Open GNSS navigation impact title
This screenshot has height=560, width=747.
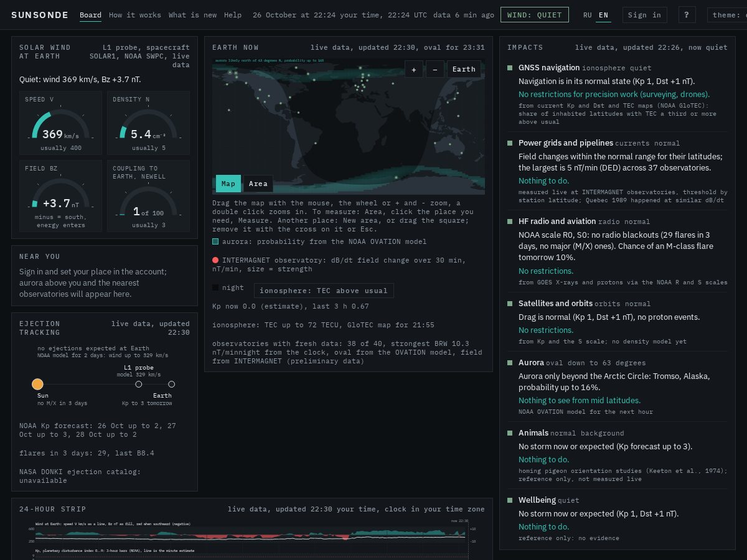tap(549, 67)
